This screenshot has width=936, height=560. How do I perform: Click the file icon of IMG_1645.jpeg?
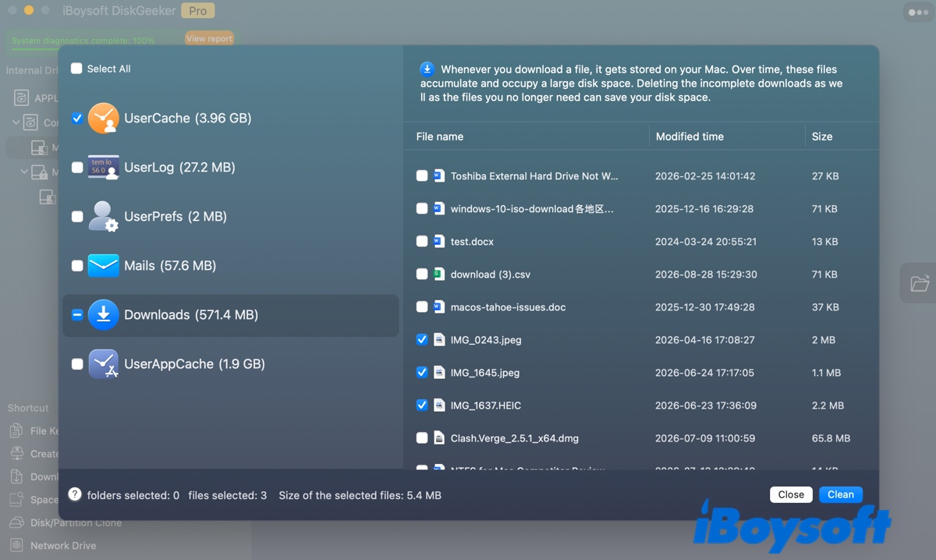pyautogui.click(x=439, y=373)
